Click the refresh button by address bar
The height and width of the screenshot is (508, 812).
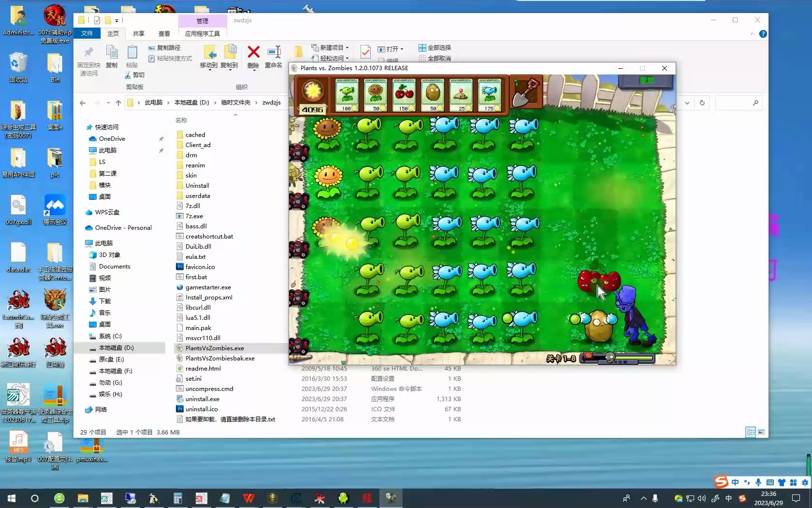point(702,103)
